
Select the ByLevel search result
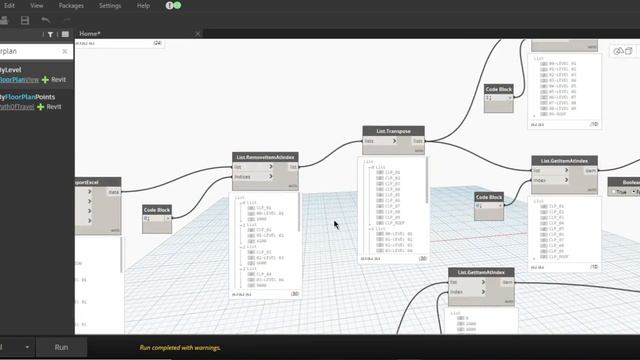pyautogui.click(x=11, y=70)
